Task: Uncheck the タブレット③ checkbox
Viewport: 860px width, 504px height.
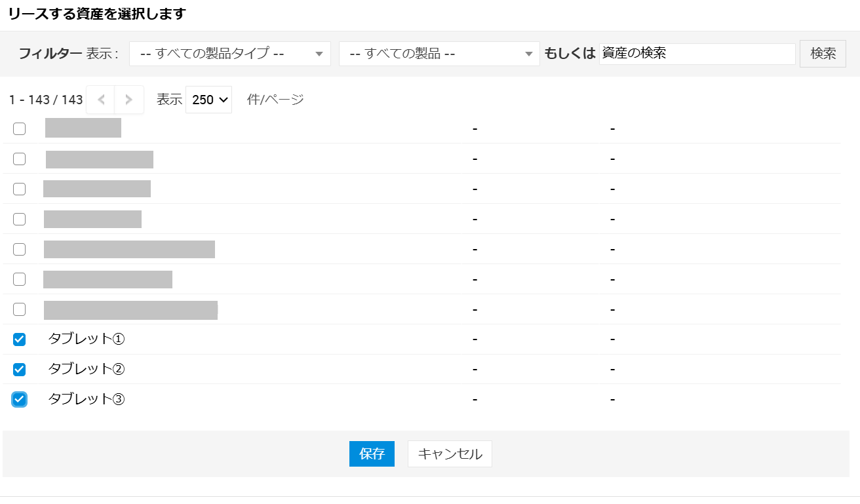Action: pyautogui.click(x=20, y=399)
